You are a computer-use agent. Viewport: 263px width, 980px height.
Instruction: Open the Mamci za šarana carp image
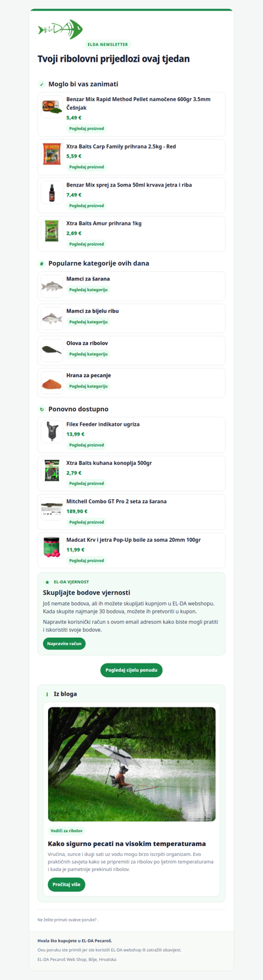pyautogui.click(x=52, y=286)
